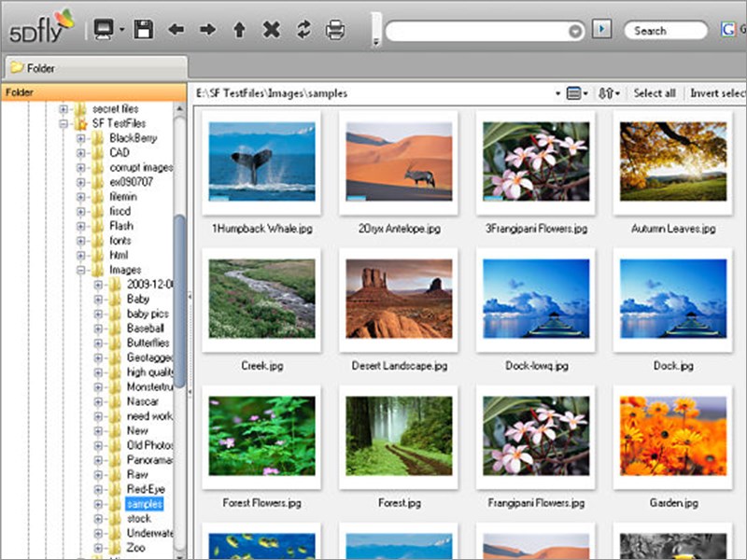Select the Baby folder in tree

[x=138, y=299]
